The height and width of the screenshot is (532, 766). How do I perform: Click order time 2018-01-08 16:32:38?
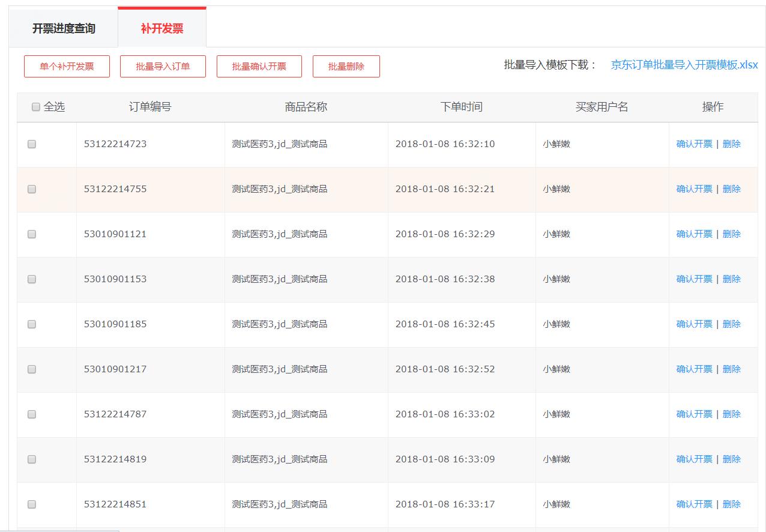click(x=445, y=279)
